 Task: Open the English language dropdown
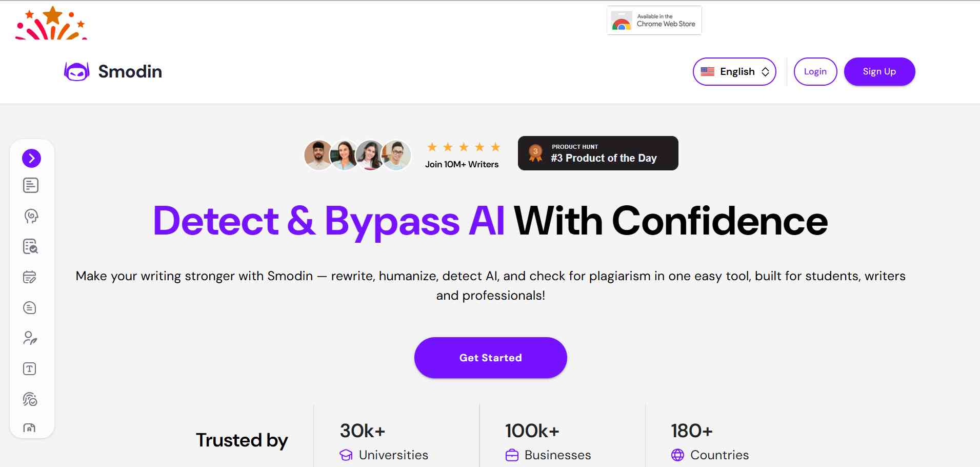coord(734,71)
